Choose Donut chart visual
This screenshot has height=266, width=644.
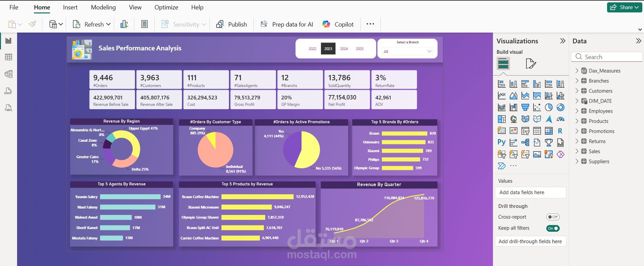click(x=560, y=107)
